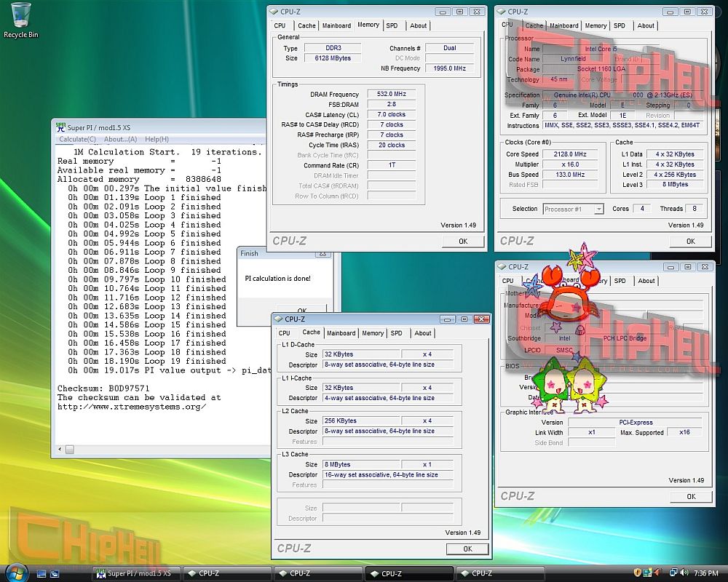728x582 pixels.
Task: Click the Windows Start orb
Action: point(16,572)
